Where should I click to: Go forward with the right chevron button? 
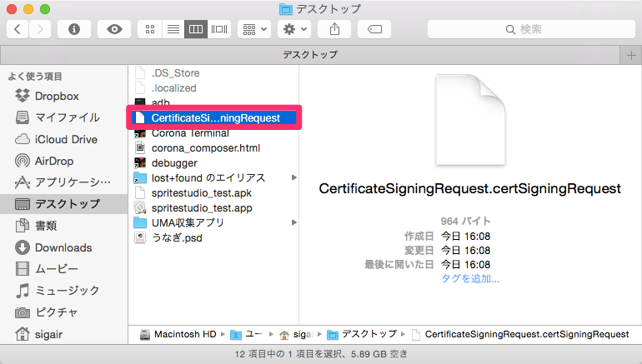40,29
